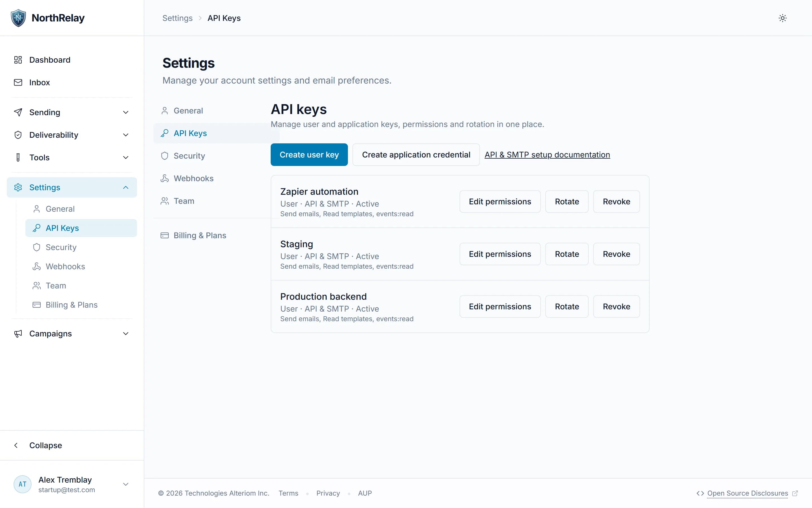Image resolution: width=812 pixels, height=508 pixels.
Task: Click the people icon in settings Team tab
Action: click(164, 201)
